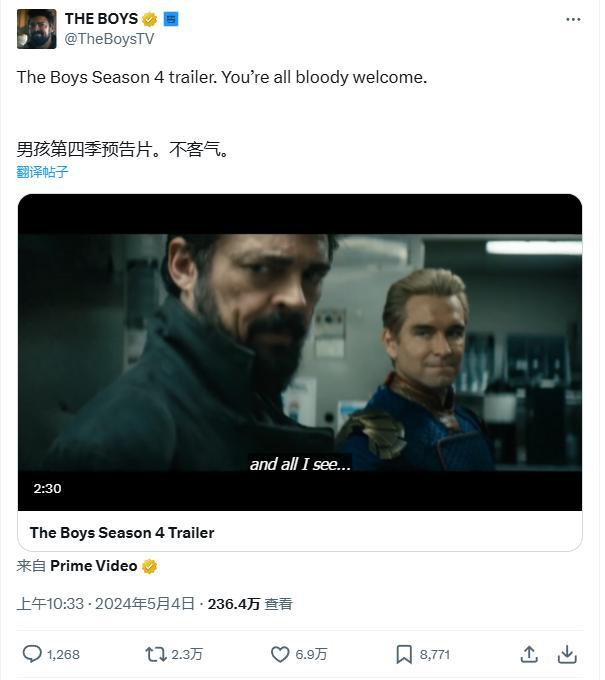Click the 翻译帖子 translate link
605x680 pixels.
point(43,172)
